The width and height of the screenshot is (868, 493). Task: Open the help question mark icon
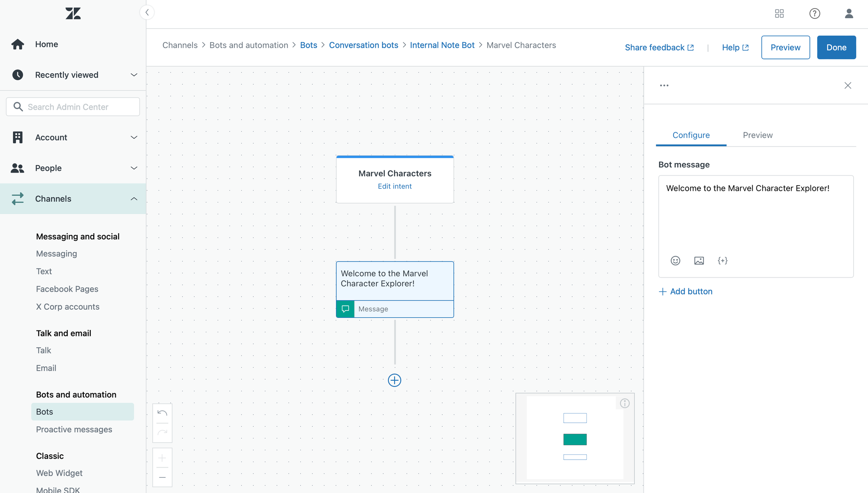tap(815, 13)
